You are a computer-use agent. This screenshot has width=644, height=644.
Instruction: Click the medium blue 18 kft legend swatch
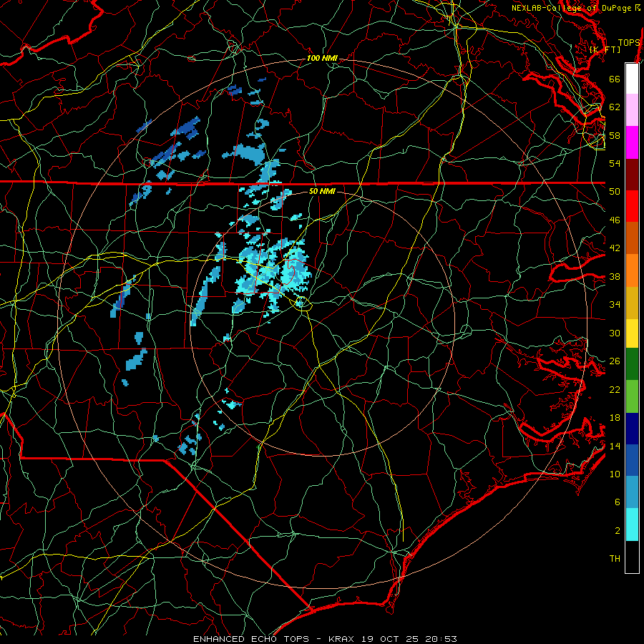pos(632,460)
